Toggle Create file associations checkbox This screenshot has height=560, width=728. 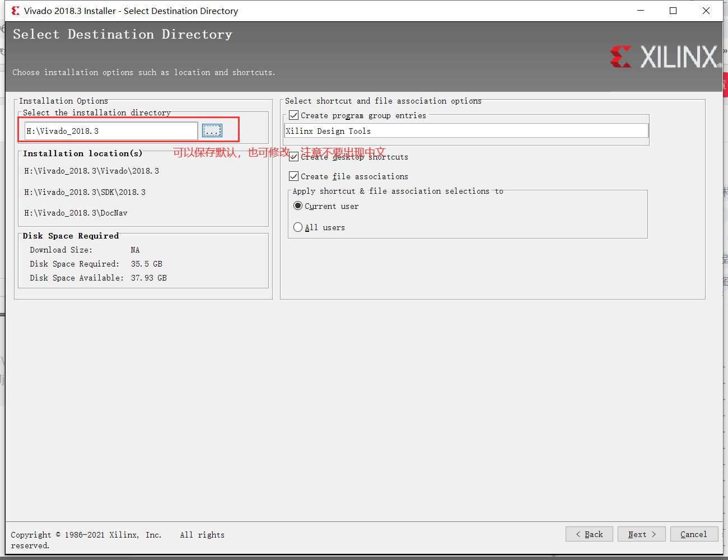[x=294, y=176]
